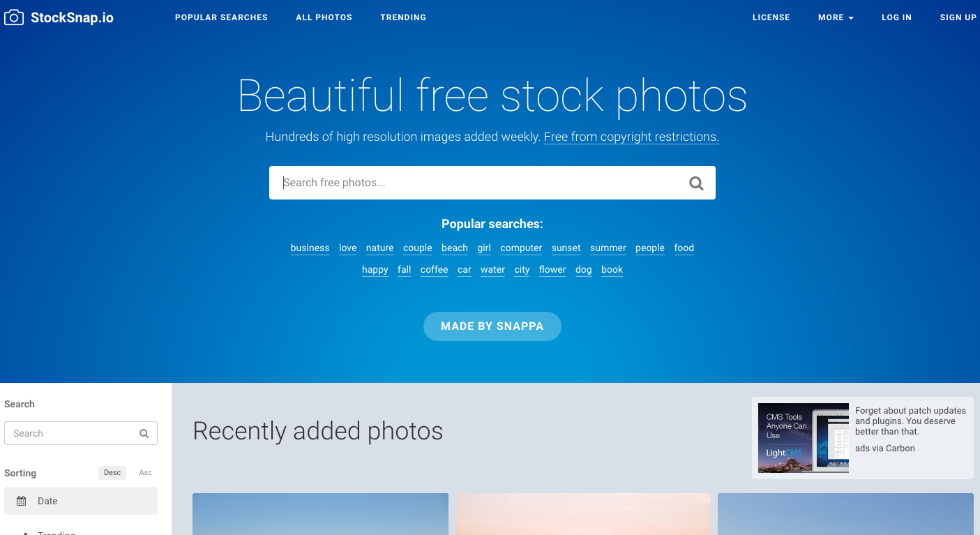This screenshot has width=980, height=535.
Task: Click the MADE BY SNAPPA button
Action: 492,326
